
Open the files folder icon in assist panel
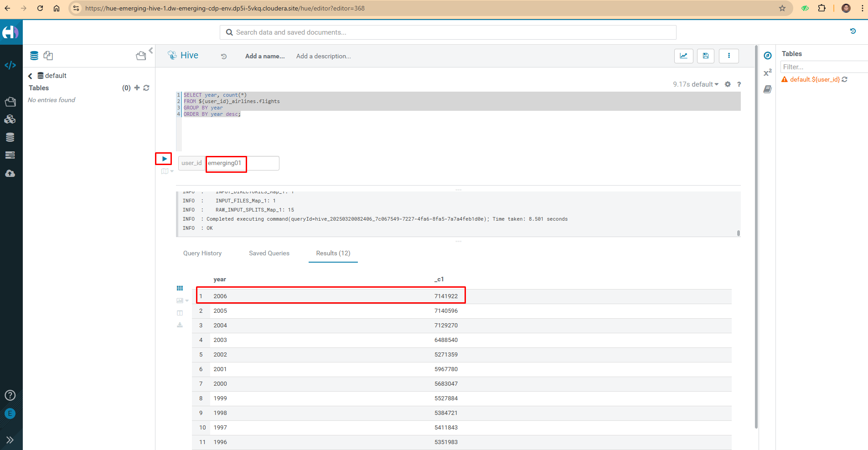[x=141, y=56]
